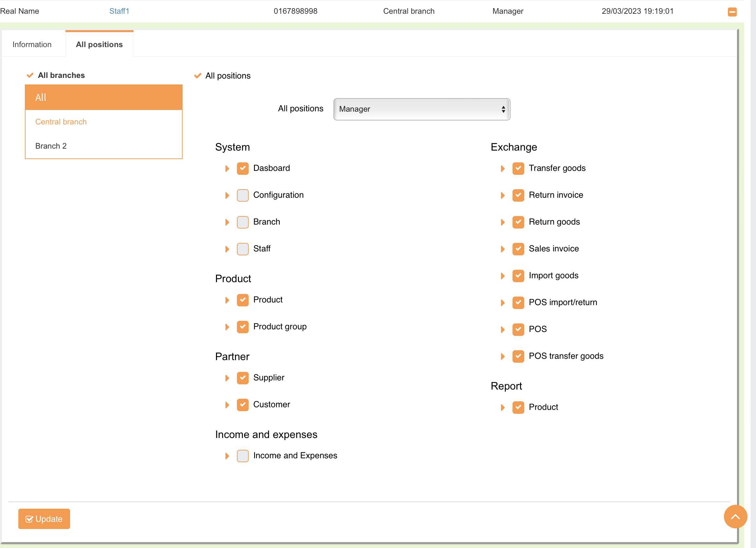Select Branch 2 in the branch list
Image resolution: width=756 pixels, height=548 pixels.
coord(51,146)
